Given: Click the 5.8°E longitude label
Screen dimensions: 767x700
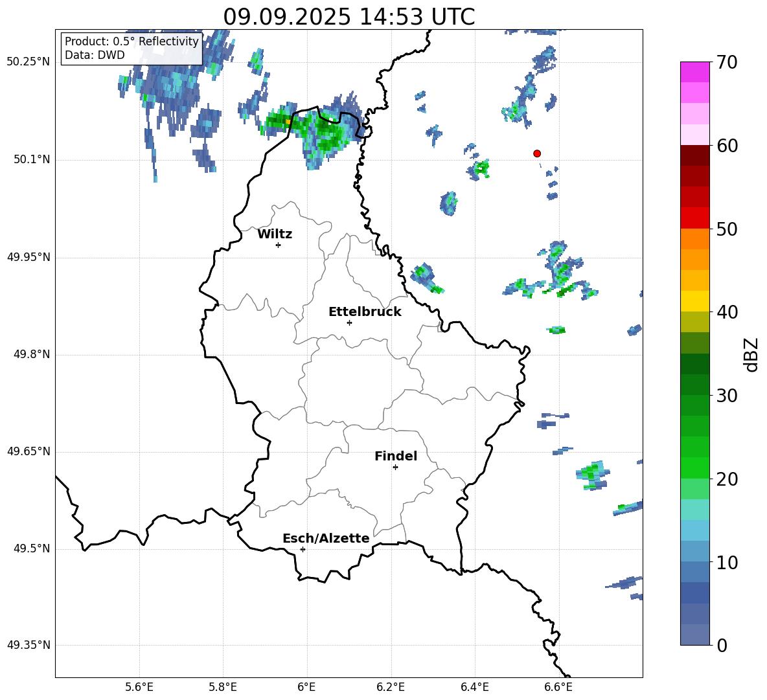Looking at the screenshot, I should point(223,687).
